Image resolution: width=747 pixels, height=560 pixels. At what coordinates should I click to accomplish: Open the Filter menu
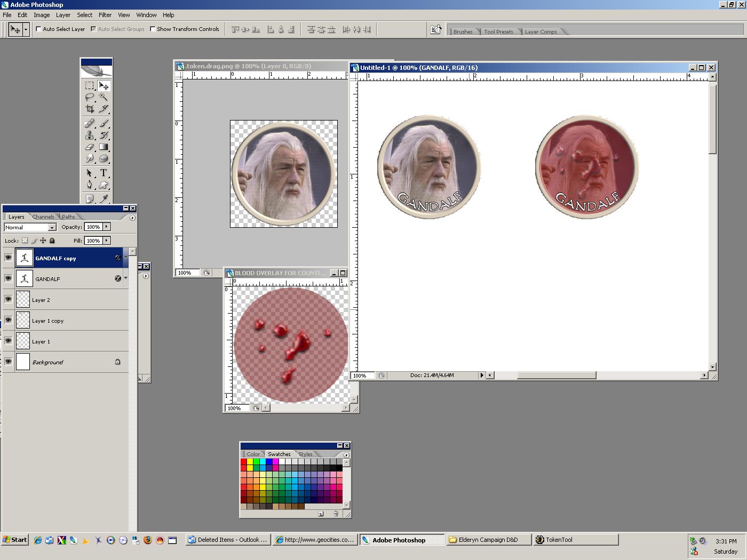105,15
